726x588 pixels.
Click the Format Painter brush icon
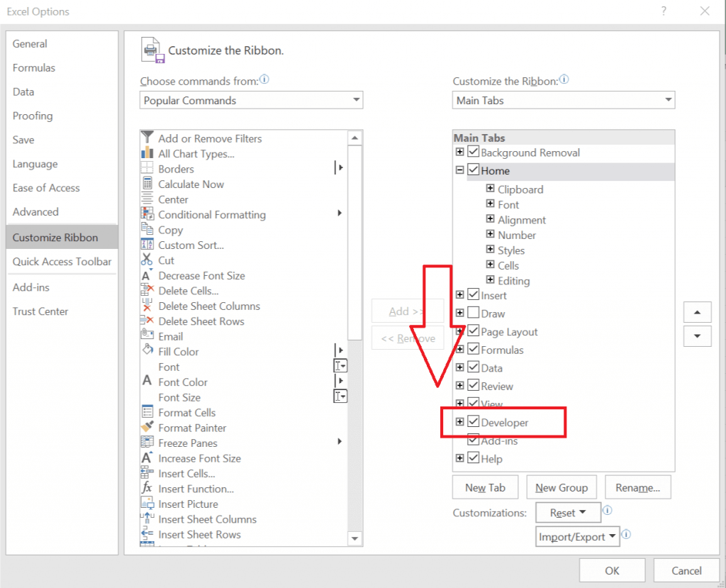click(147, 427)
